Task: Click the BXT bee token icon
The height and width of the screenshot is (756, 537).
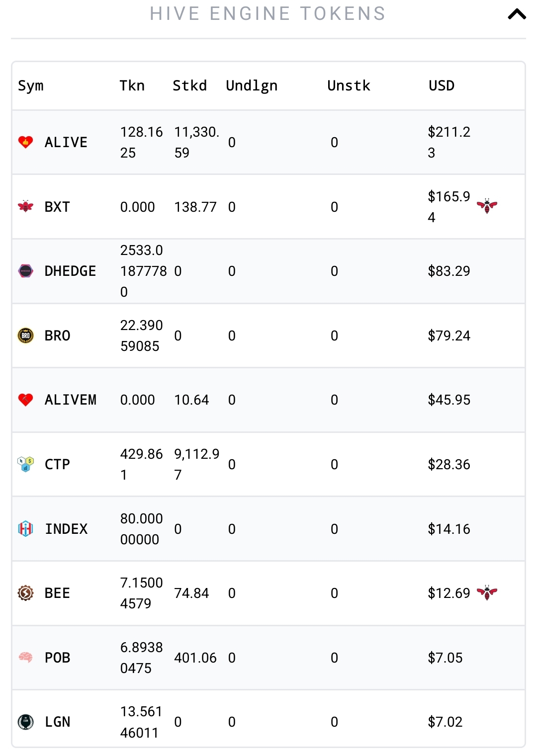Action: click(x=25, y=206)
